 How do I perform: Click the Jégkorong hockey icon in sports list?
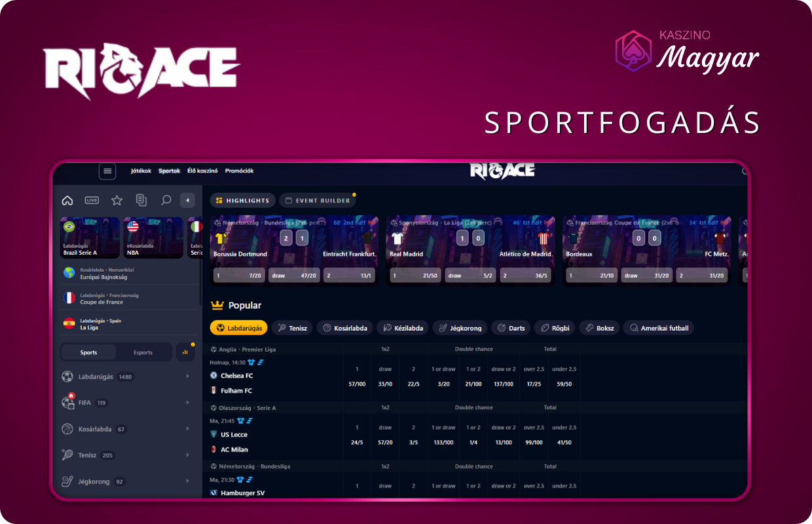coord(67,481)
